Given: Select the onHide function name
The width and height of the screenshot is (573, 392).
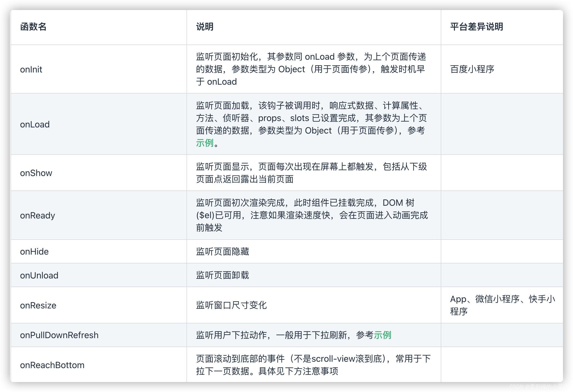Looking at the screenshot, I should point(34,252).
